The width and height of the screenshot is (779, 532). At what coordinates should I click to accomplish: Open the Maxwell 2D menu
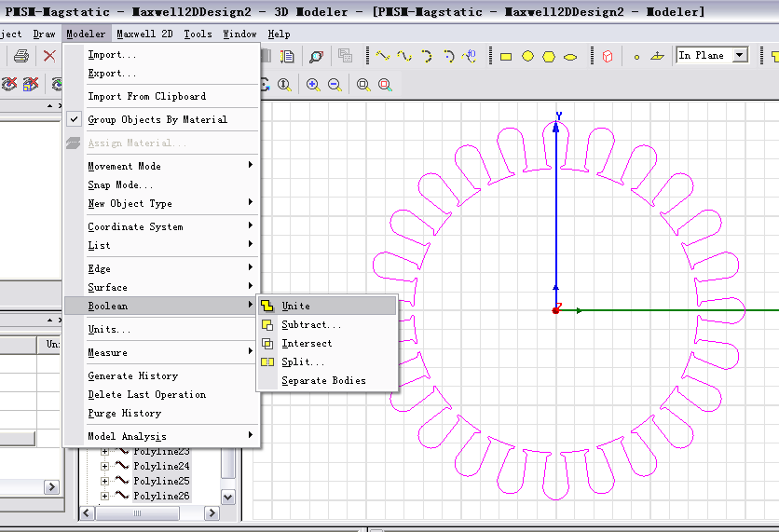coord(144,34)
